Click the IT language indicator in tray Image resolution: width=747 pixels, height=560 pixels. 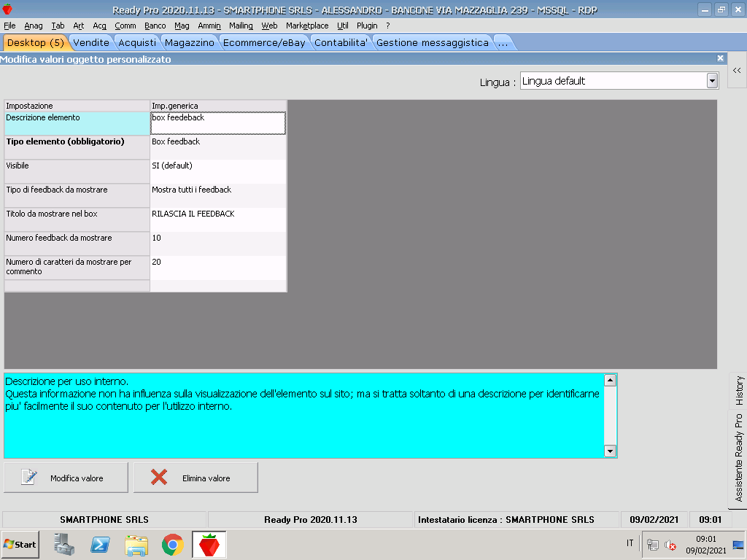pyautogui.click(x=630, y=543)
